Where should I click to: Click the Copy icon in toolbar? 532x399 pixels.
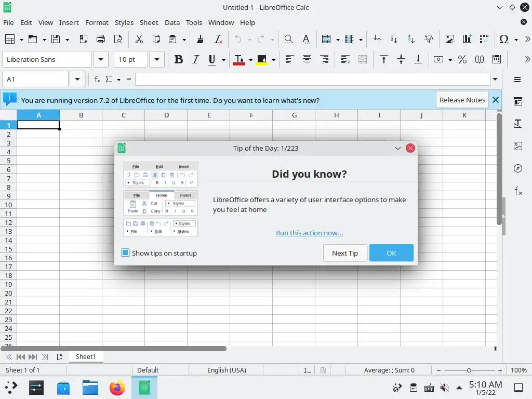pos(156,39)
